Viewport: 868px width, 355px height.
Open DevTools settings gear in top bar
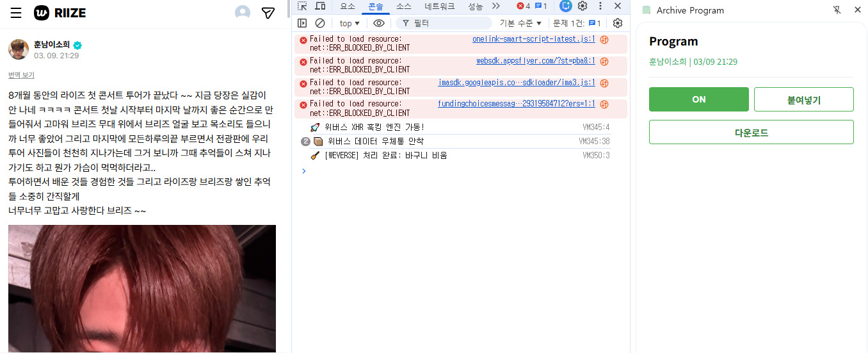(x=583, y=6)
